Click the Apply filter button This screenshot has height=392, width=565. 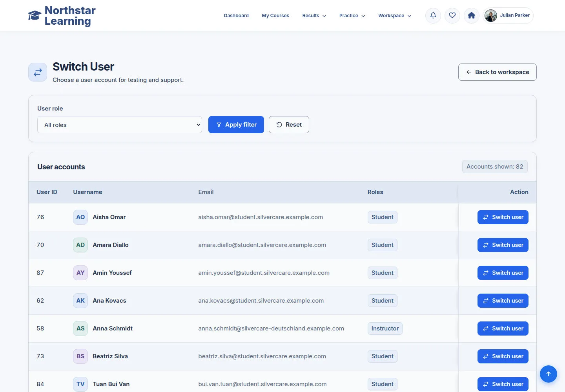(x=236, y=125)
